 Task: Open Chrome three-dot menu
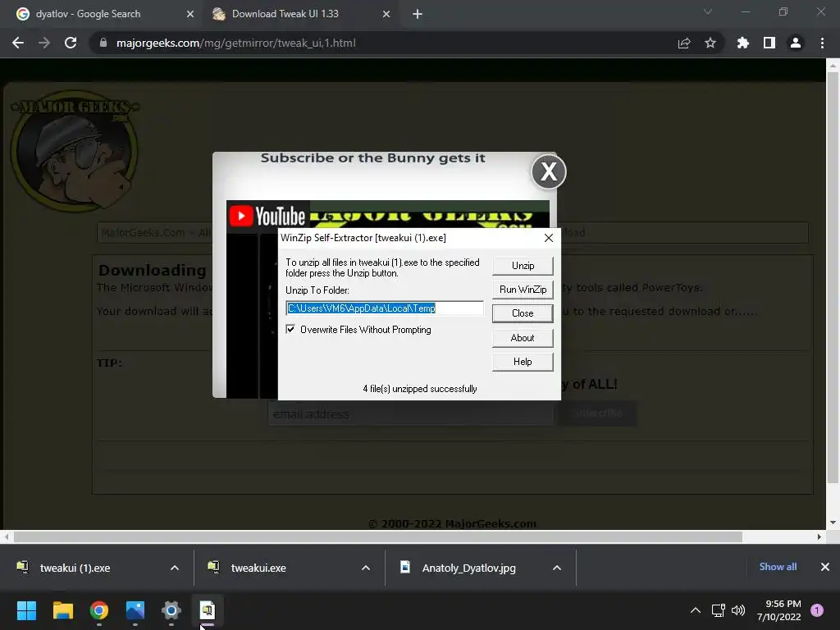822,43
